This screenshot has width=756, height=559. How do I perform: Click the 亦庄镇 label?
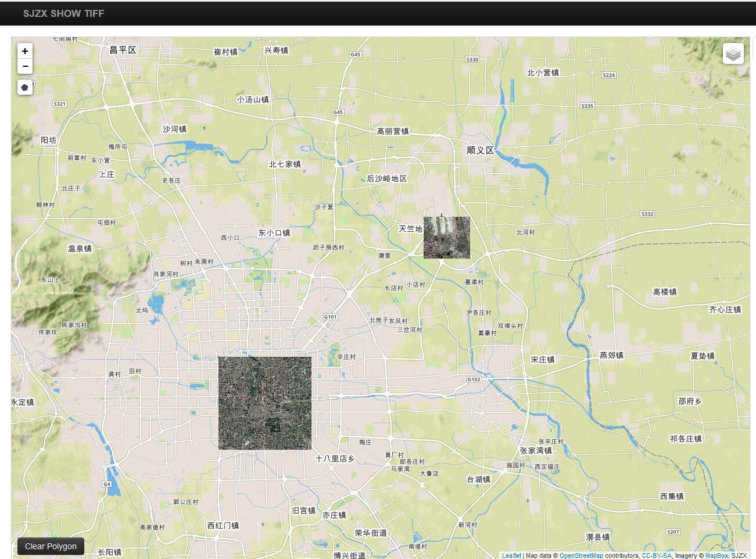pyautogui.click(x=334, y=515)
